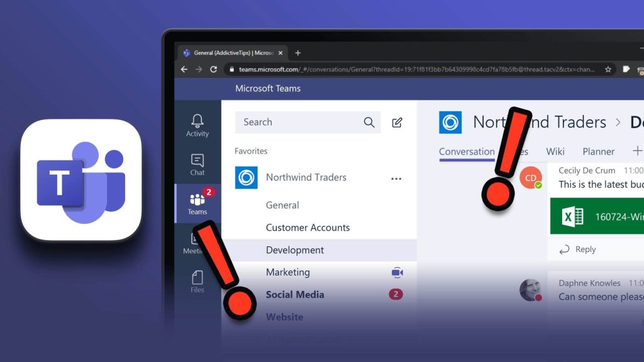The image size is (644, 362).
Task: Open the Wiki tab
Action: [x=555, y=151]
